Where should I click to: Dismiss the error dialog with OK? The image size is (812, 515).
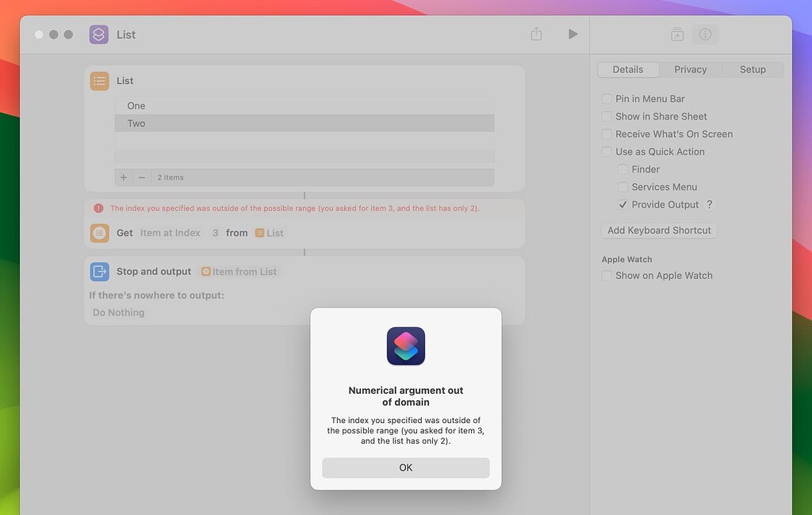(405, 467)
